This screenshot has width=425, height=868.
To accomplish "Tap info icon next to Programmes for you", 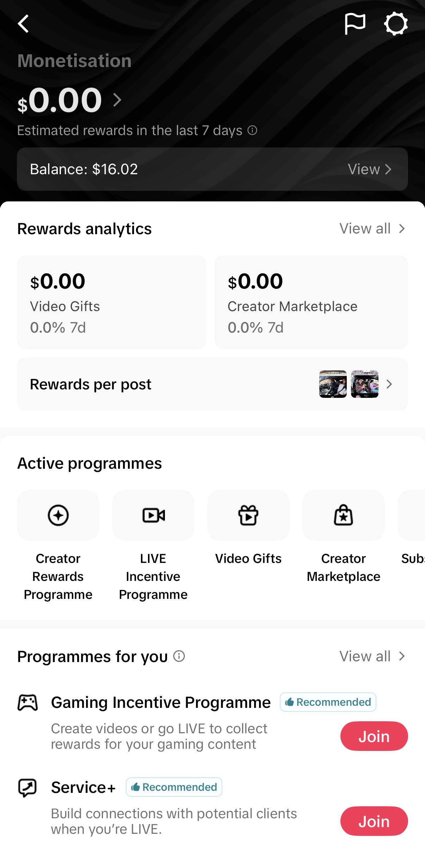I will tap(179, 656).
